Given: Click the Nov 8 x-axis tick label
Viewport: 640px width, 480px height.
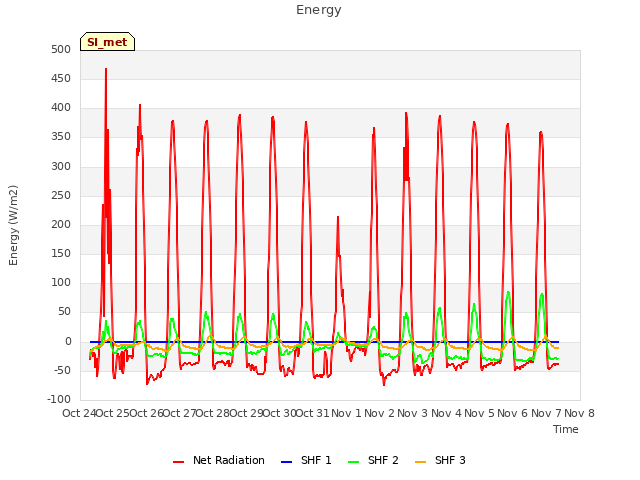Looking at the screenshot, I should pos(579,413).
